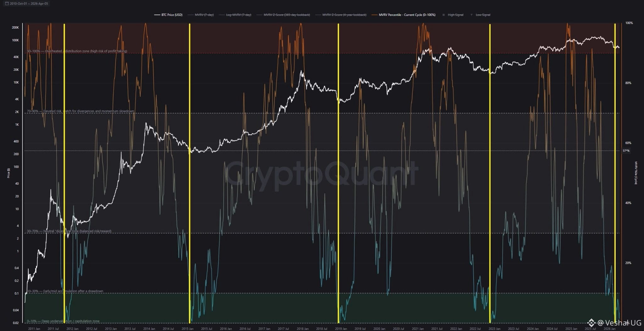Enable the High Signal legend item
Viewport: 644px width, 331px height.
coord(453,15)
